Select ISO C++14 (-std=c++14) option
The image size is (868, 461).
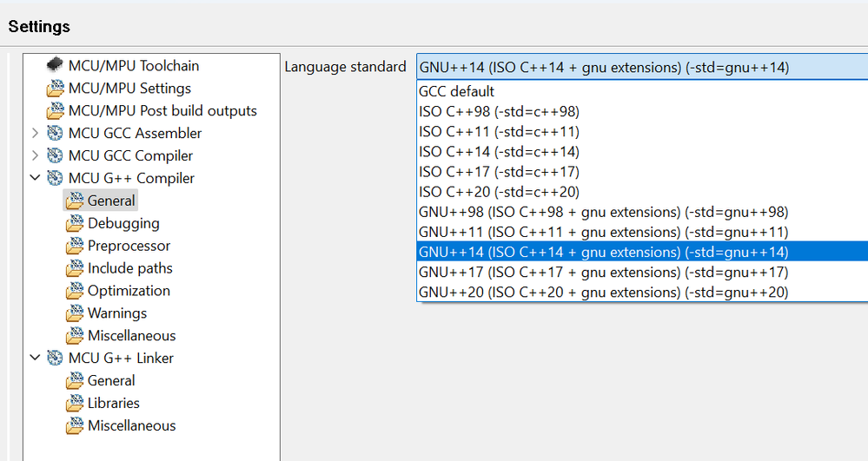coord(642,152)
